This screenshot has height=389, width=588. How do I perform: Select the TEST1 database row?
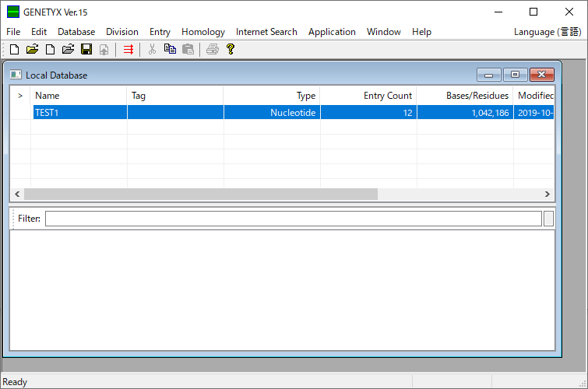click(79, 113)
